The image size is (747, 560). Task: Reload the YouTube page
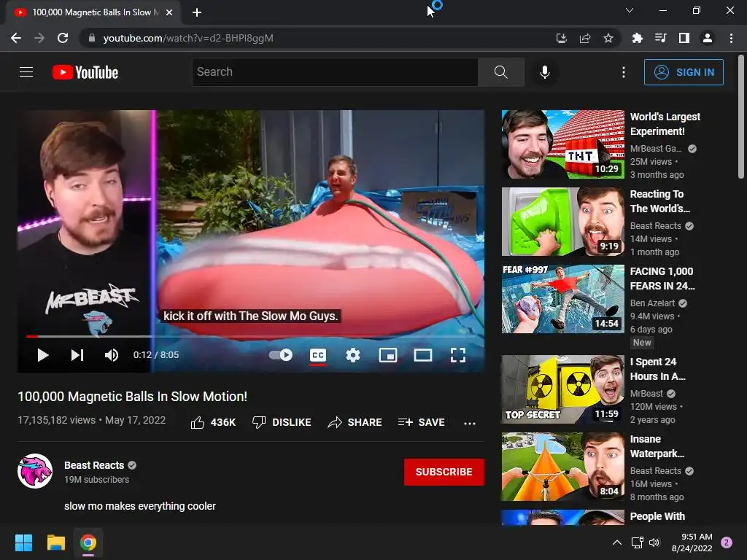click(63, 38)
